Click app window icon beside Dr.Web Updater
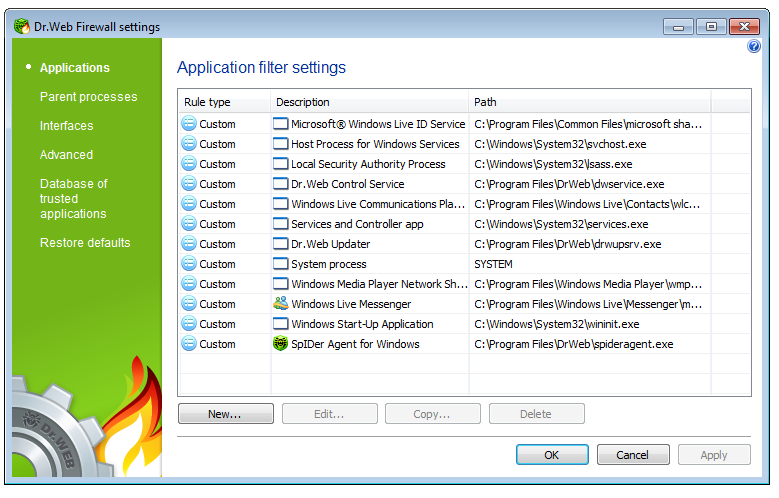779x498 pixels. click(x=281, y=244)
